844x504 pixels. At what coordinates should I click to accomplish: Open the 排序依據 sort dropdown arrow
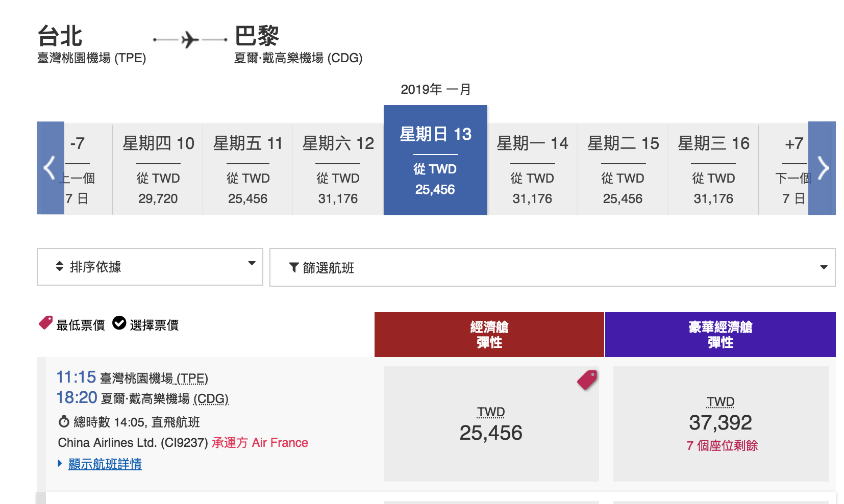point(252,264)
